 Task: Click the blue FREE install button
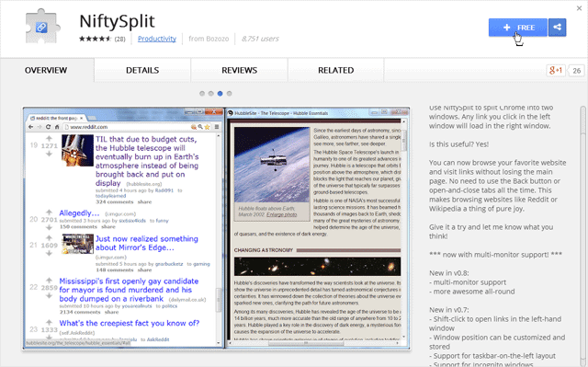517,28
